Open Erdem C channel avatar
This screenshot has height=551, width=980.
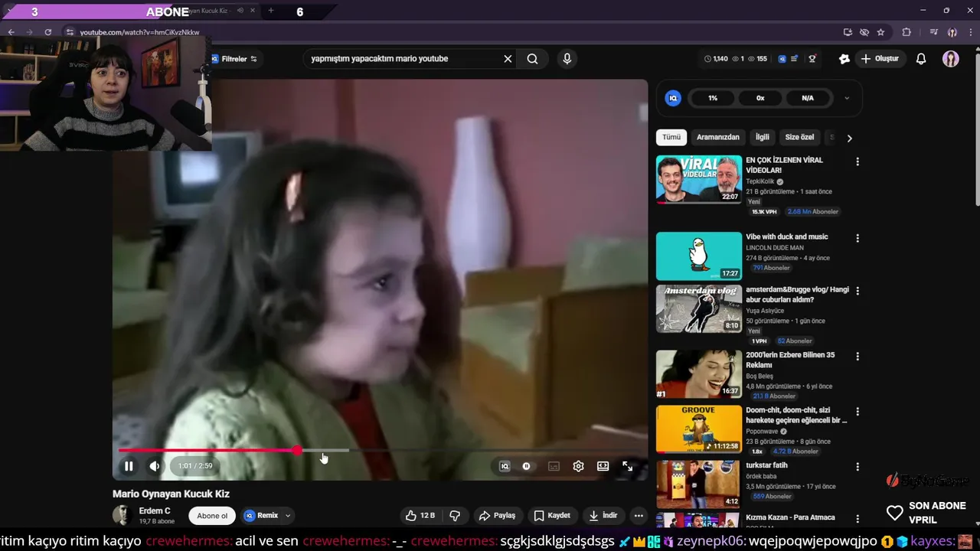pyautogui.click(x=122, y=516)
